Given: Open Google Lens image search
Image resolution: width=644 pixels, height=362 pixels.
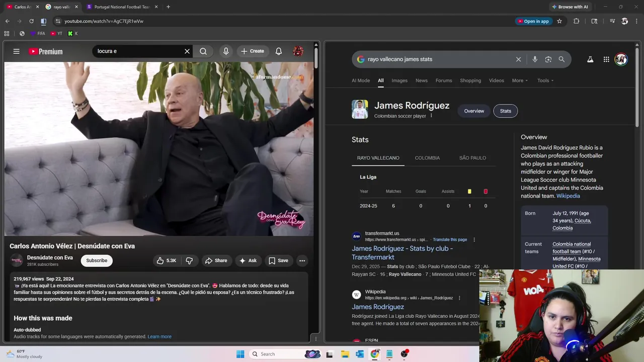Looking at the screenshot, I should [548, 59].
